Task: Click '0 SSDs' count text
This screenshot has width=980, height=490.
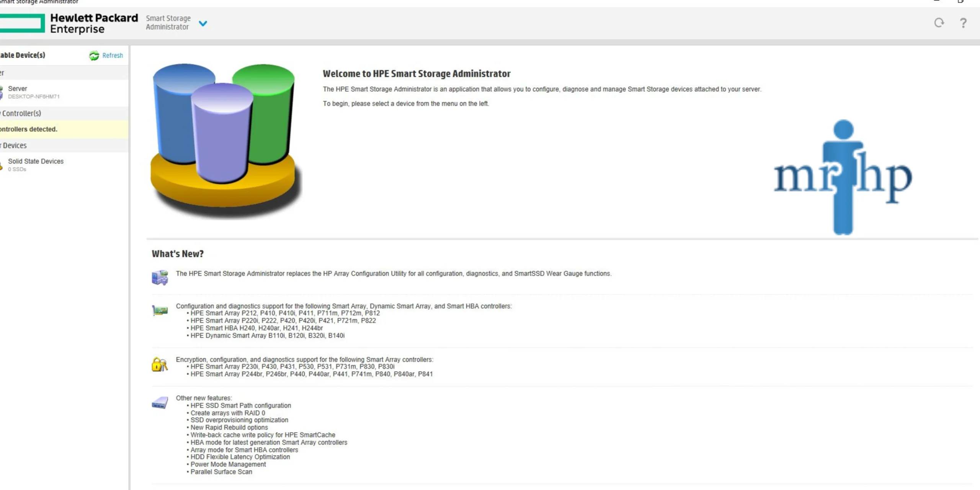Action: click(x=17, y=169)
